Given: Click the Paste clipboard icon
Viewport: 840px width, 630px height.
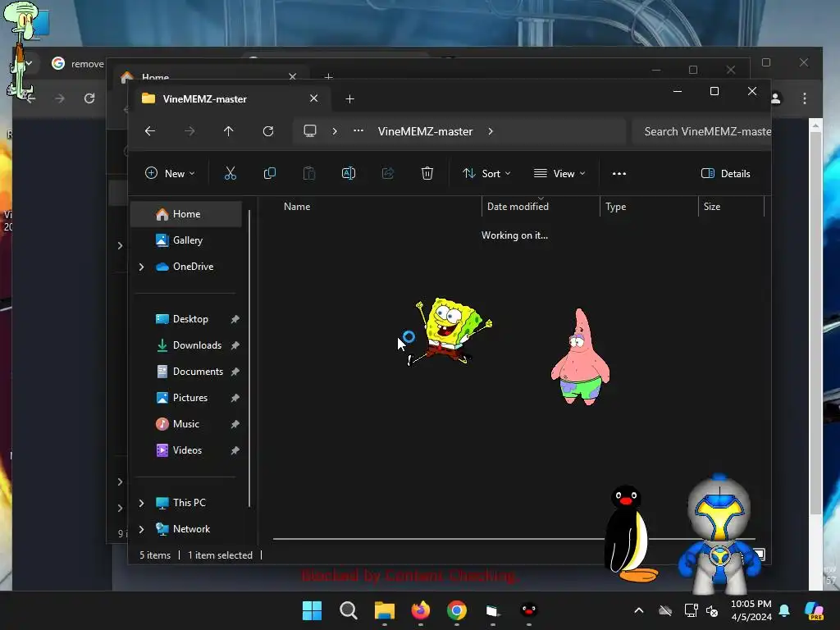Looking at the screenshot, I should 309,173.
